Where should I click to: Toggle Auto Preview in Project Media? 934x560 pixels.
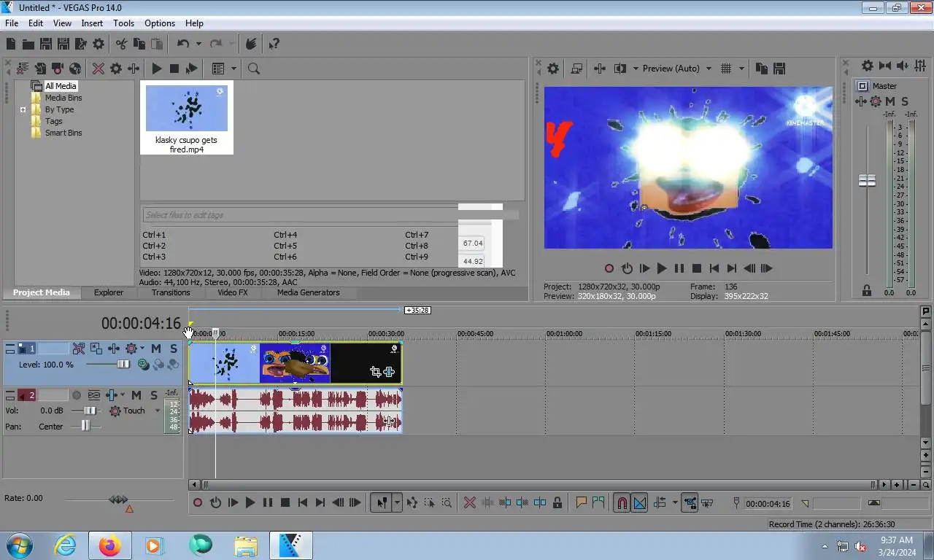click(x=192, y=69)
